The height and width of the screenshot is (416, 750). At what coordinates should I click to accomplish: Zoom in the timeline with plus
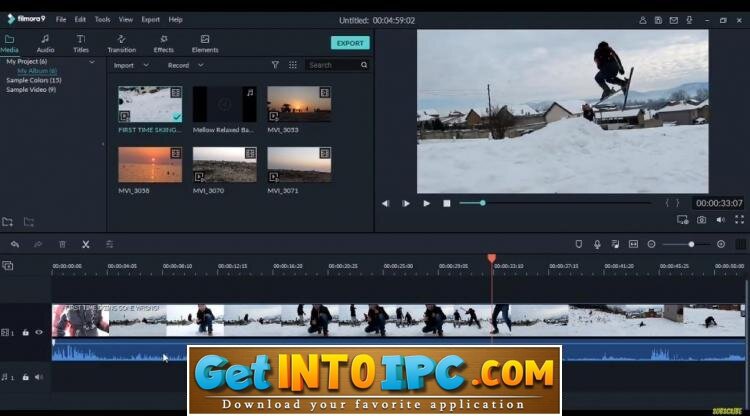721,244
